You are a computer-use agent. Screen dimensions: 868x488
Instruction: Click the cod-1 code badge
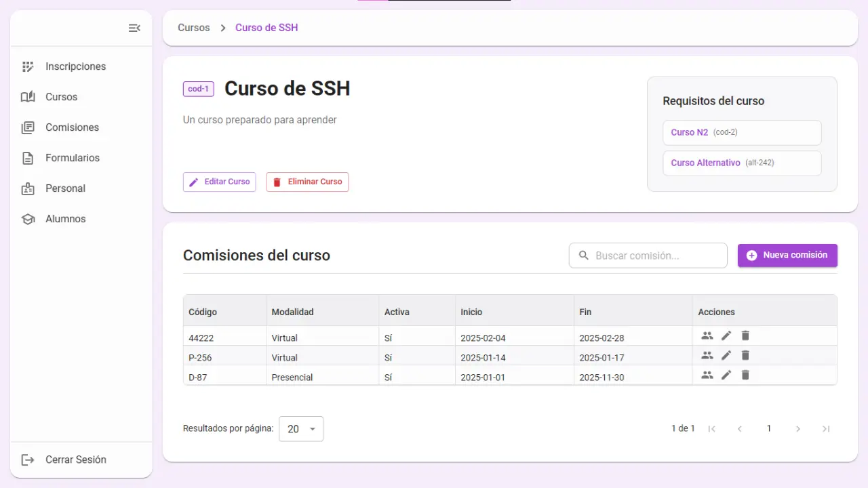click(199, 89)
